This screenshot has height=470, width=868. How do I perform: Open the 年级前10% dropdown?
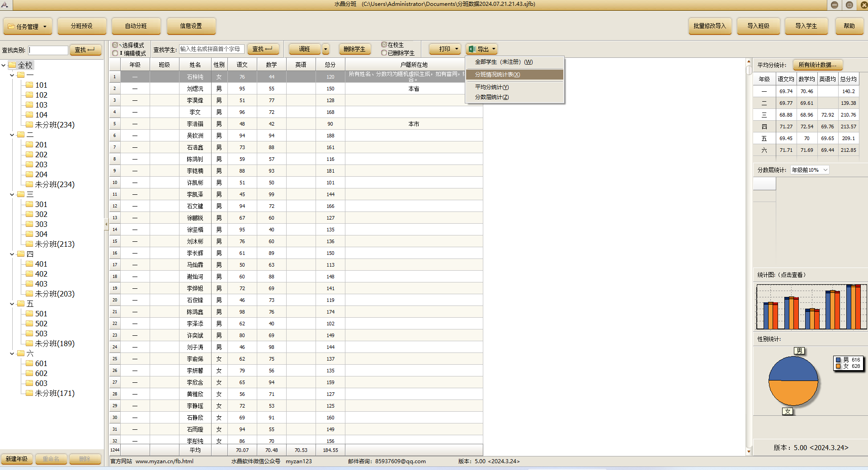coord(809,170)
